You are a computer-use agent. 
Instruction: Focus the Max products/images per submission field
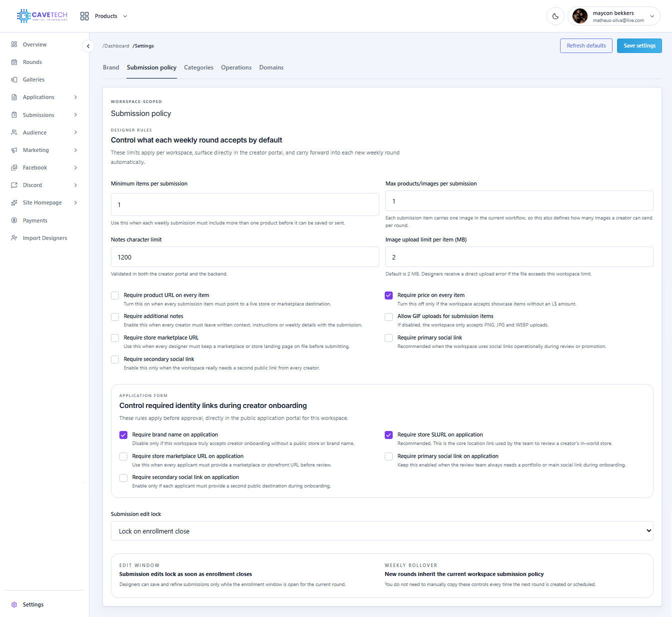click(x=519, y=201)
